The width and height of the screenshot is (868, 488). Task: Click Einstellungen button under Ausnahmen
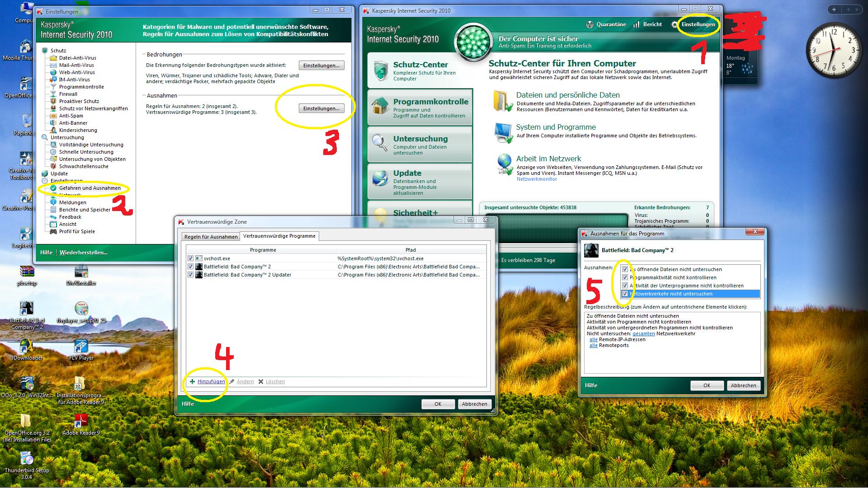321,108
